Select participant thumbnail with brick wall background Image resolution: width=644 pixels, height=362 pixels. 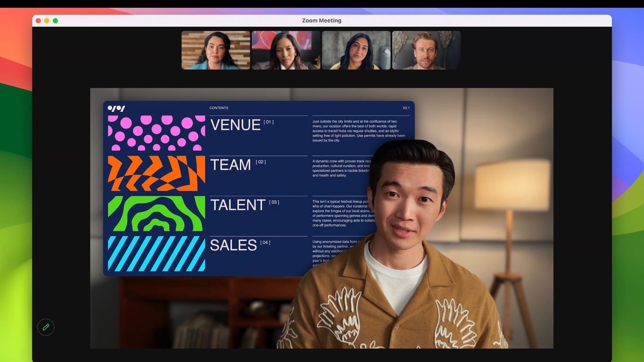(x=216, y=50)
